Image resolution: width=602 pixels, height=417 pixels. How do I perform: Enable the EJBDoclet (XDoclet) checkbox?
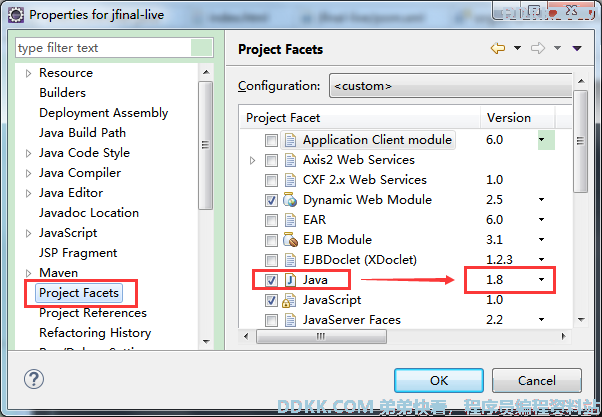pos(271,260)
